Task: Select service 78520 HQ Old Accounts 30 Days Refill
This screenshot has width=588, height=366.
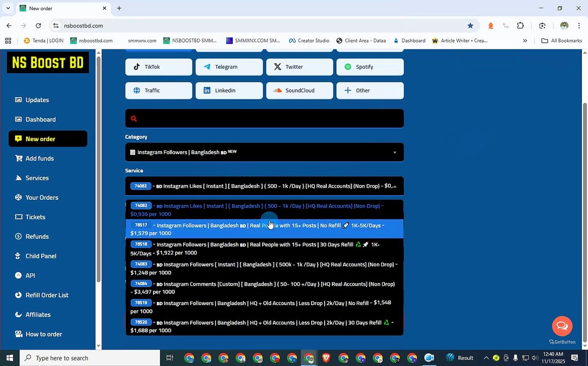Action: click(x=264, y=326)
